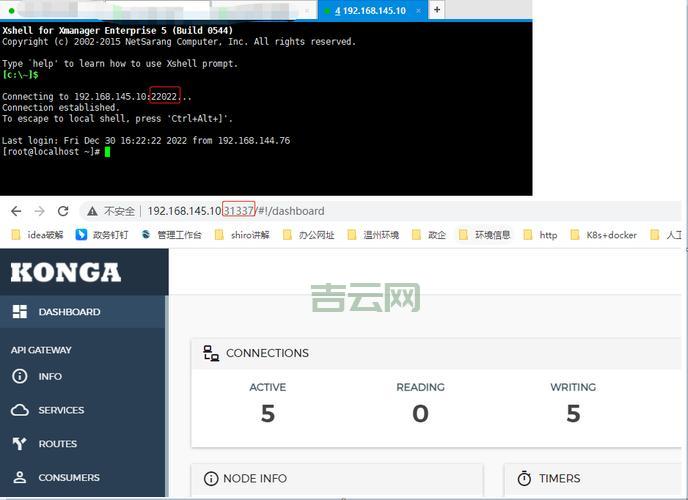Click the browser forward arrow

pyautogui.click(x=39, y=211)
